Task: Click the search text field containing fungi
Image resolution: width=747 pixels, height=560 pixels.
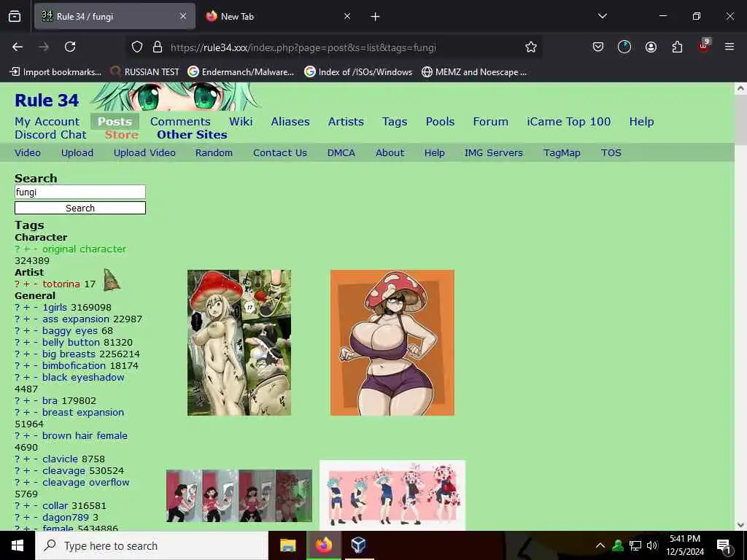Action: click(x=80, y=192)
